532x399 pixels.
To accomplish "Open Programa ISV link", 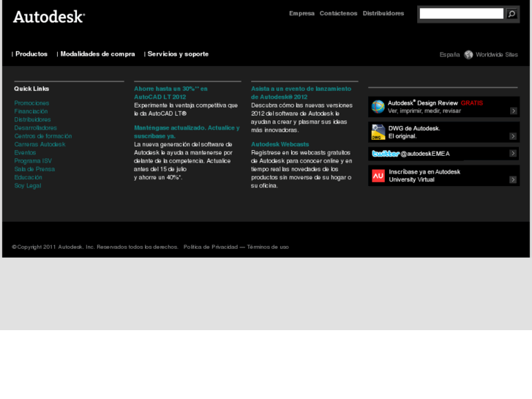I will pyautogui.click(x=33, y=161).
